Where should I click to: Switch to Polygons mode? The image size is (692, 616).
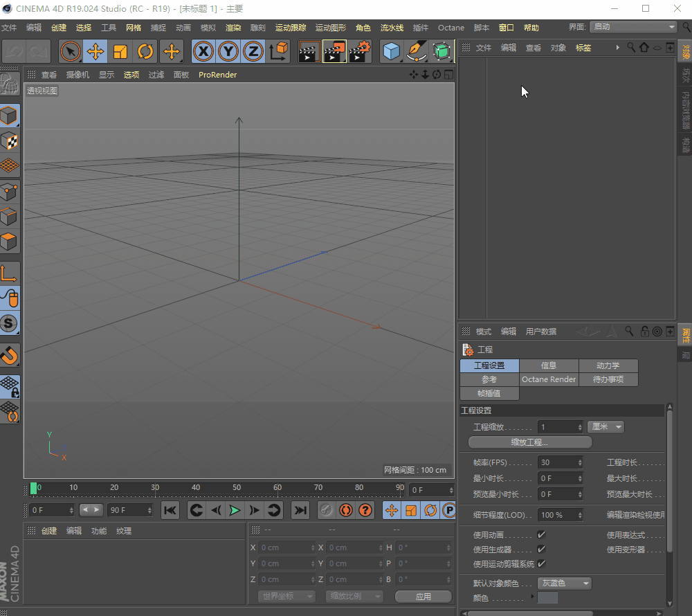point(10,242)
